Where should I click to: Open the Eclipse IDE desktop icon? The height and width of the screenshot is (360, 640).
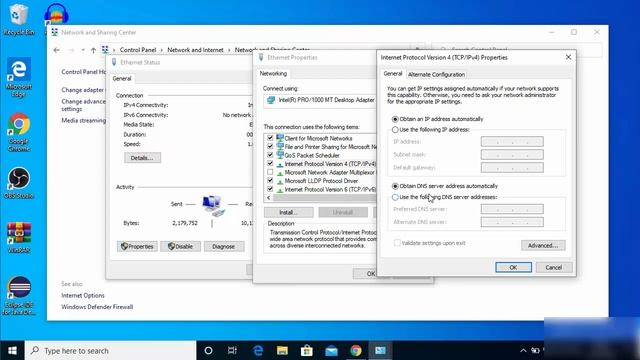click(18, 296)
